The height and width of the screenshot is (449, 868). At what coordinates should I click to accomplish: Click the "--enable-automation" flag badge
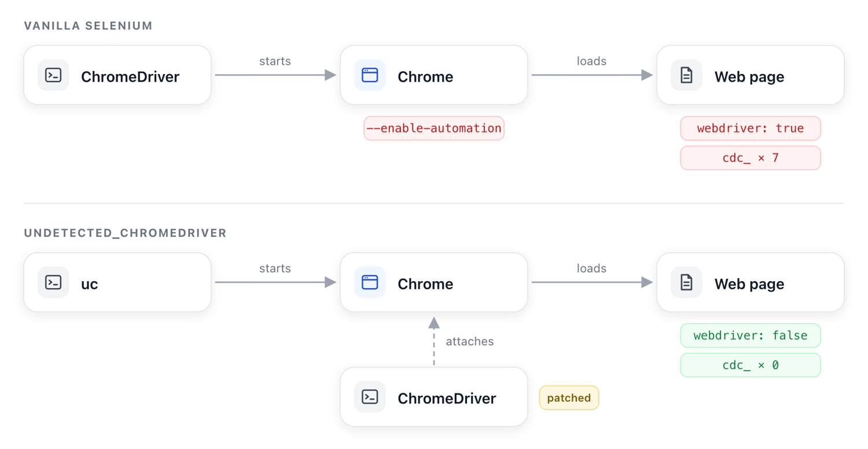[434, 128]
